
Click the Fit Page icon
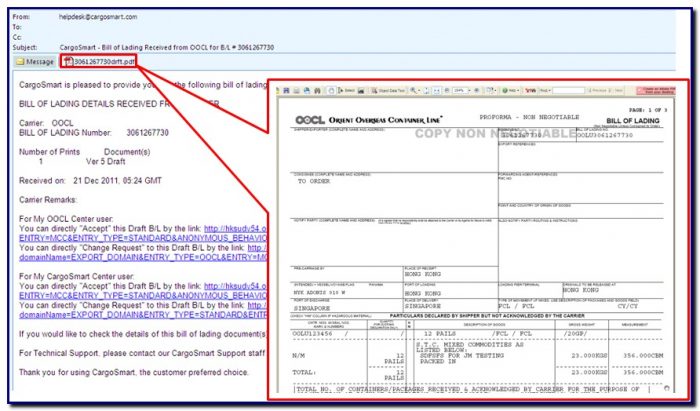pyautogui.click(x=427, y=91)
